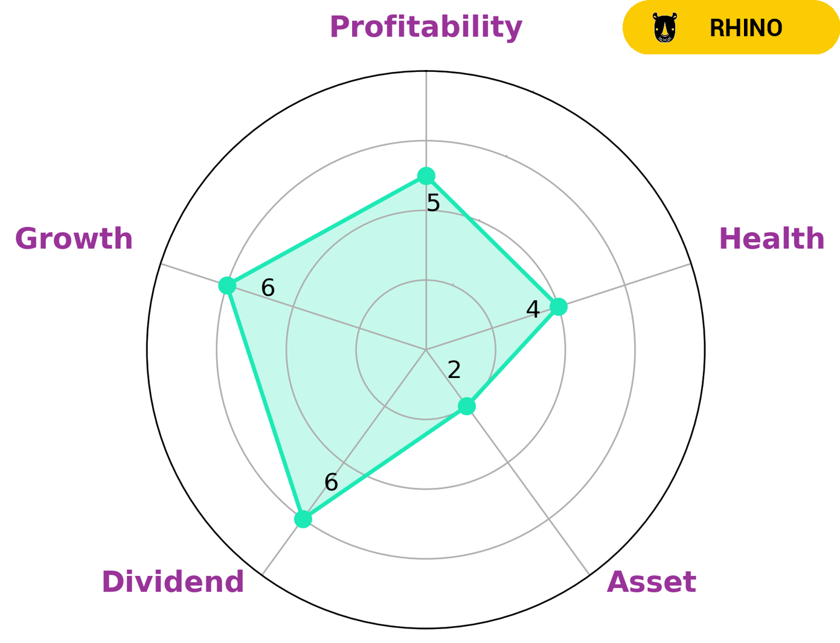Click the RHINO text in the yellow badge

[746, 28]
